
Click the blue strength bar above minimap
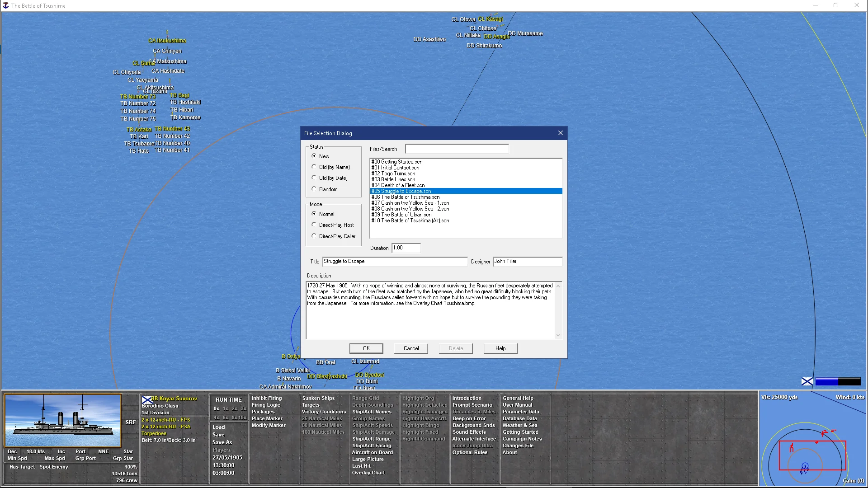[837, 382]
